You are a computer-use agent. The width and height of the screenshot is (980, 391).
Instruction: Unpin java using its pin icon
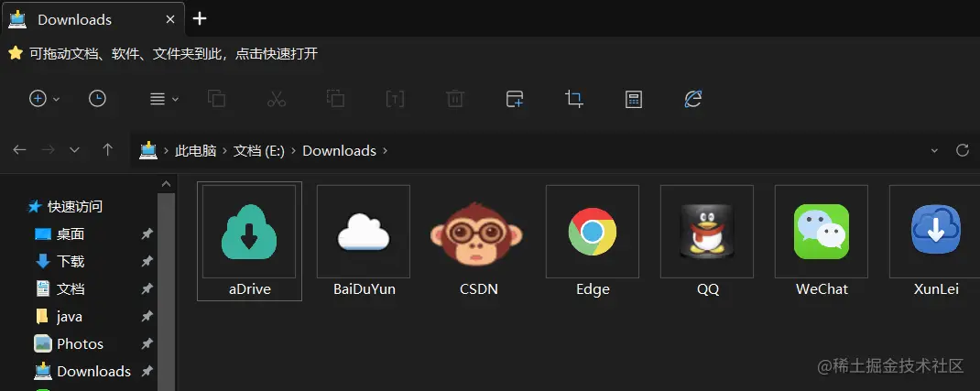(x=147, y=316)
